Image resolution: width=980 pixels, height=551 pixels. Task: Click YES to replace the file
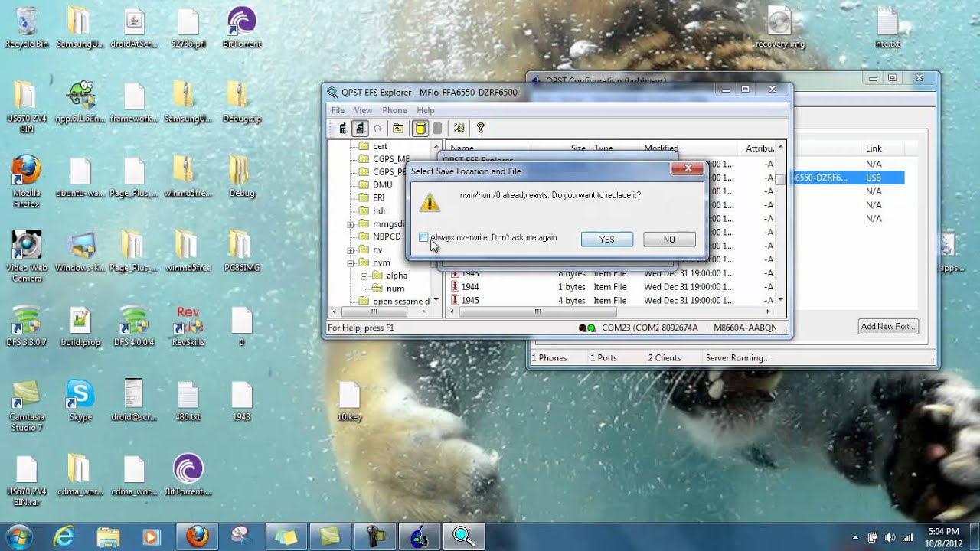click(606, 240)
